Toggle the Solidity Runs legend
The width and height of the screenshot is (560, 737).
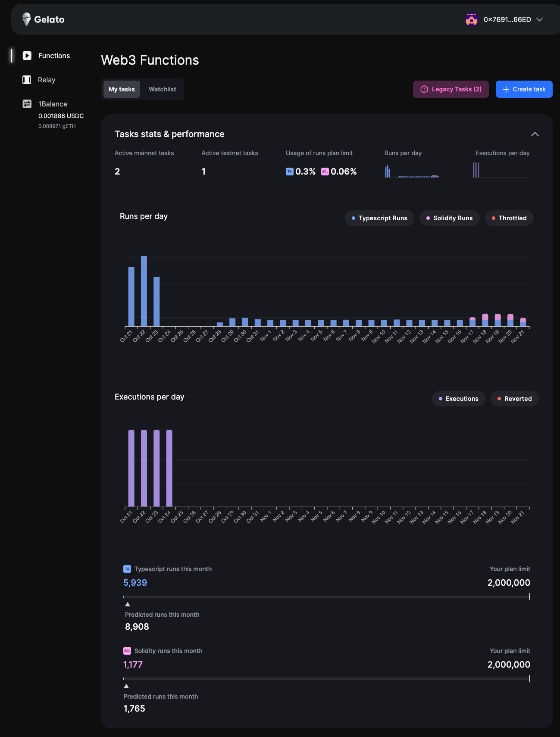pos(450,218)
